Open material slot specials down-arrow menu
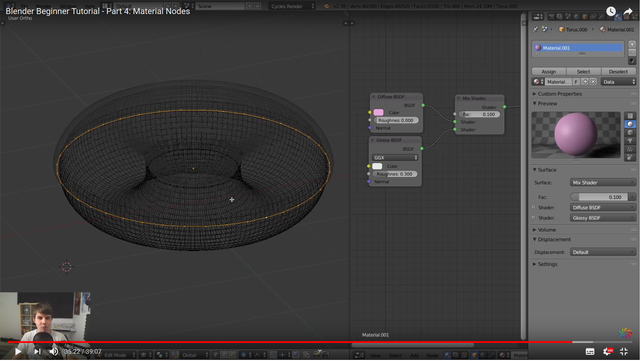Image resolution: width=640 pixels, height=361 pixels. pos(632,60)
